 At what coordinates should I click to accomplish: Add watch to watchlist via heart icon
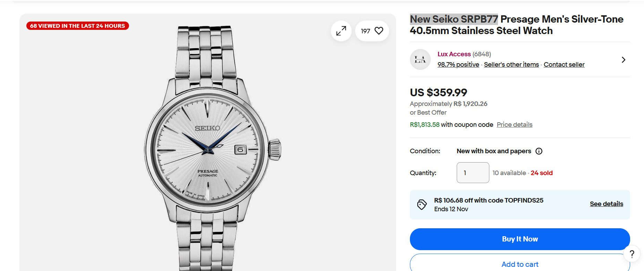(379, 31)
